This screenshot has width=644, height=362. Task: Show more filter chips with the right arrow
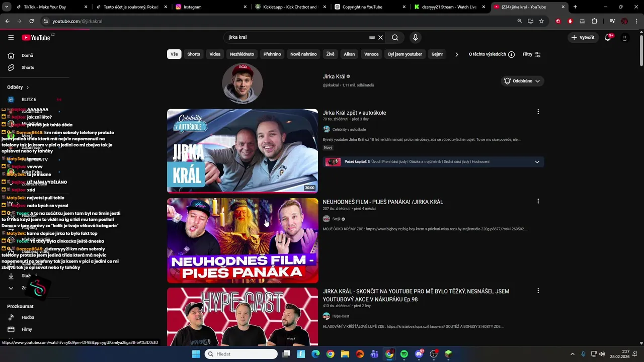point(456,54)
